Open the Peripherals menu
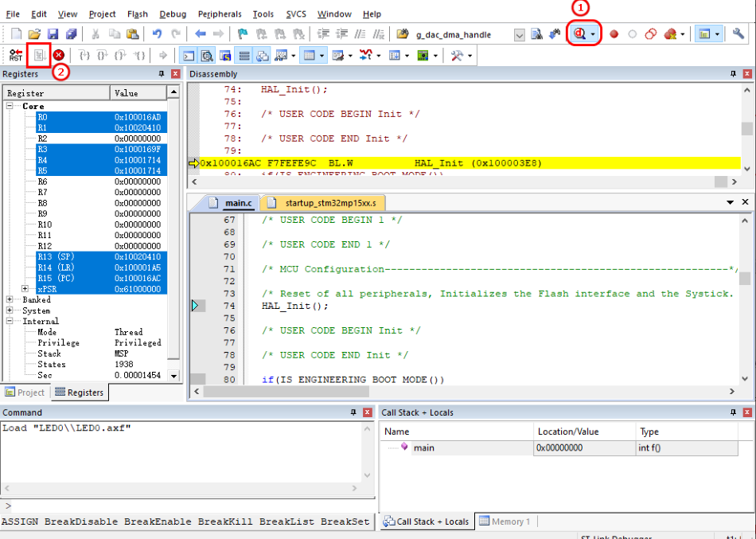This screenshot has width=756, height=539. click(220, 14)
